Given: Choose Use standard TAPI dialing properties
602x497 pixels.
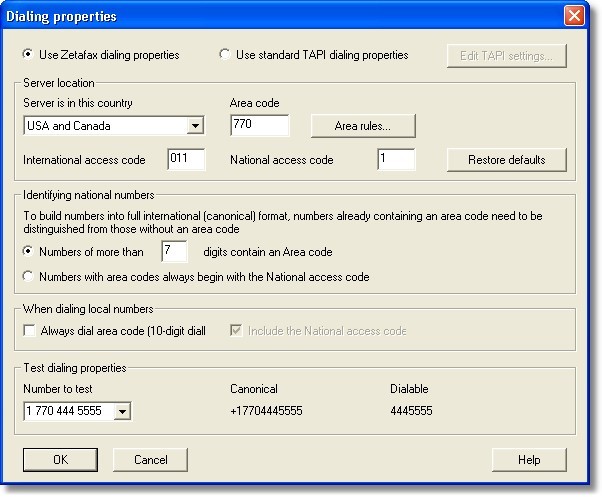Looking at the screenshot, I should [224, 55].
